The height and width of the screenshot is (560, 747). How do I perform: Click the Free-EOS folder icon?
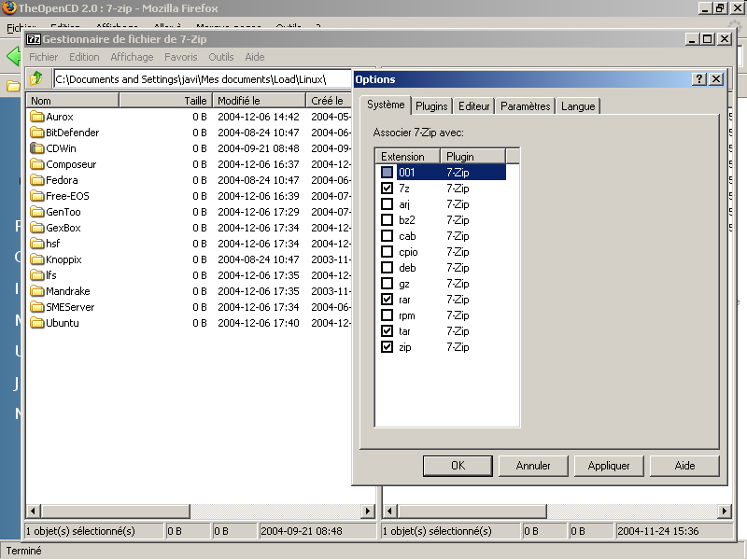click(x=36, y=196)
